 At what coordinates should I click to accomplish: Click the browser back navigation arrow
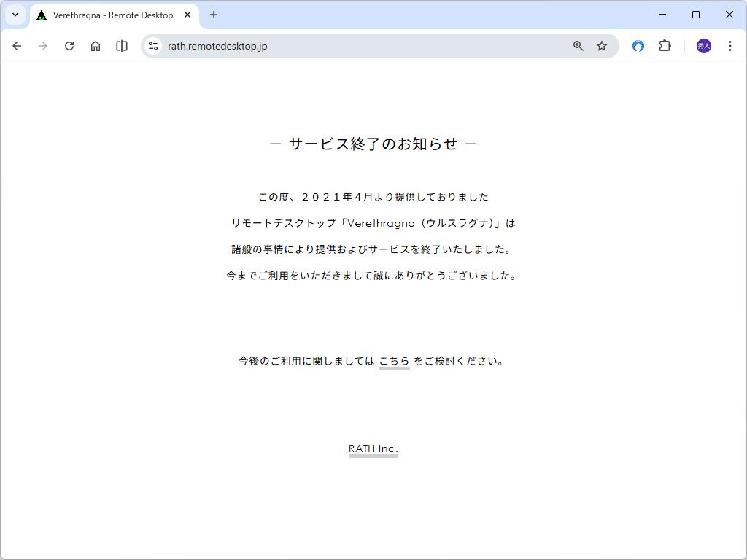point(17,46)
